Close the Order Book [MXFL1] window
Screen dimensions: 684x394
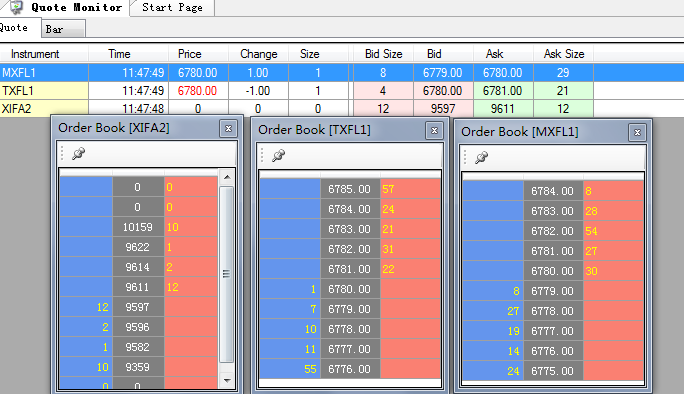point(637,132)
